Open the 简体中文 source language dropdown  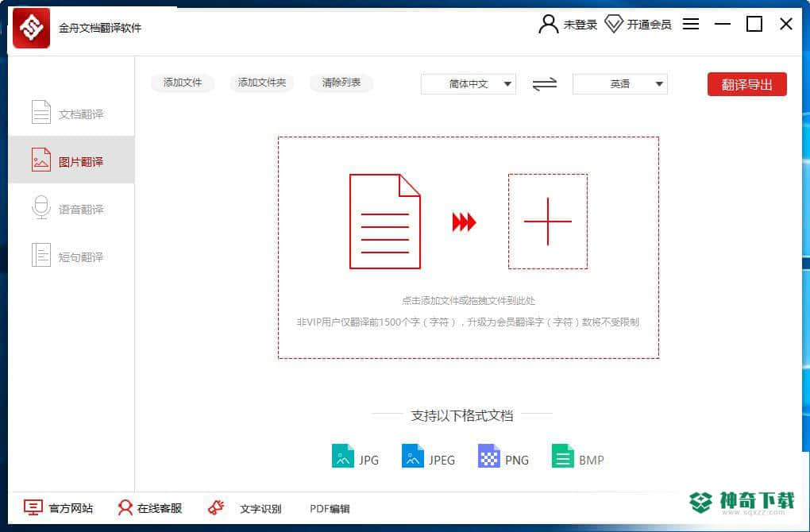[468, 84]
